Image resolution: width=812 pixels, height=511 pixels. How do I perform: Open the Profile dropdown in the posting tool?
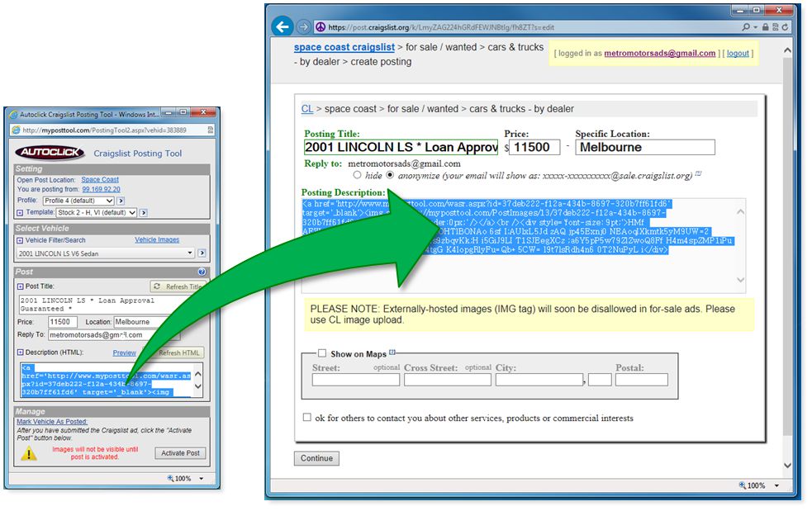[x=78, y=201]
